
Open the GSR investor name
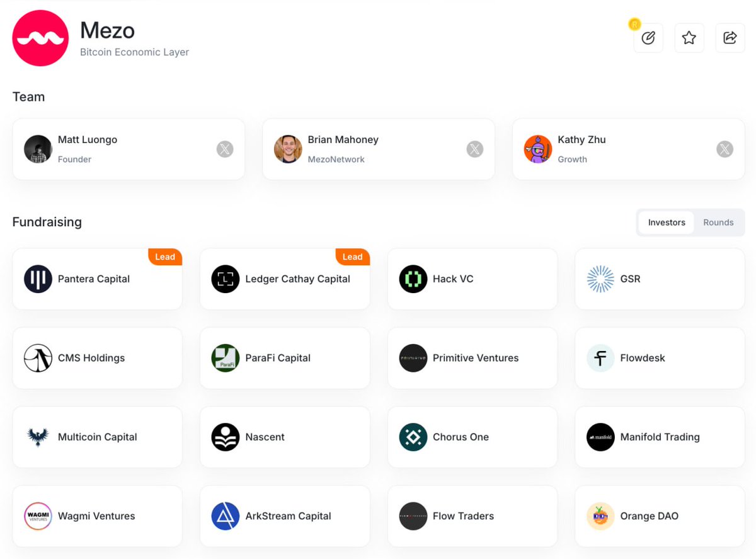[631, 279]
